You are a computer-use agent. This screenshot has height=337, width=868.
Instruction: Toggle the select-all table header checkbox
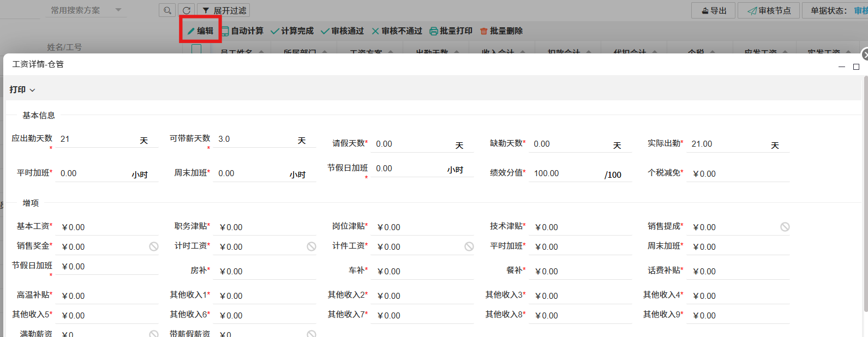coord(196,50)
